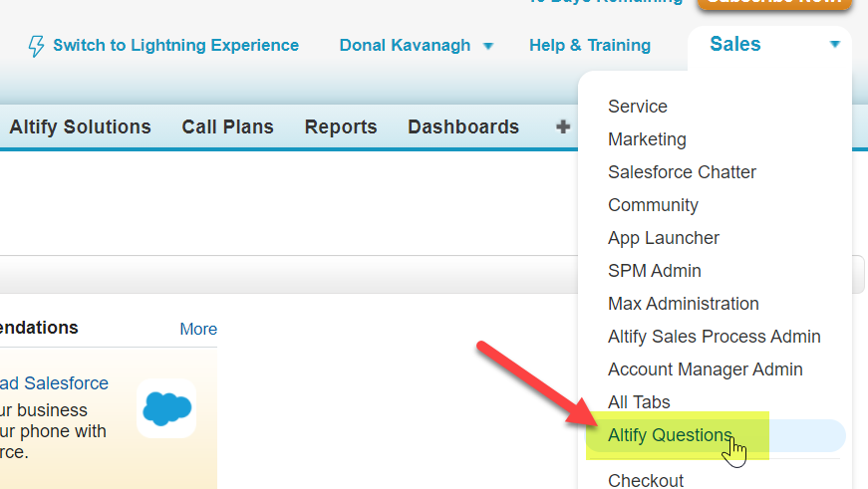868x489 pixels.
Task: Click Switch to Lightning Experience link
Action: [x=176, y=46]
